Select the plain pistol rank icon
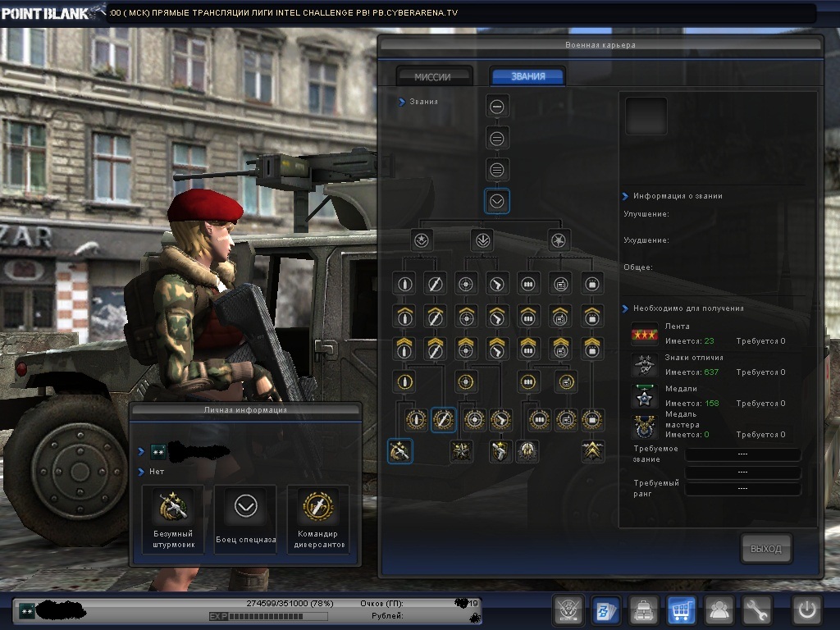840x630 pixels. 497,284
